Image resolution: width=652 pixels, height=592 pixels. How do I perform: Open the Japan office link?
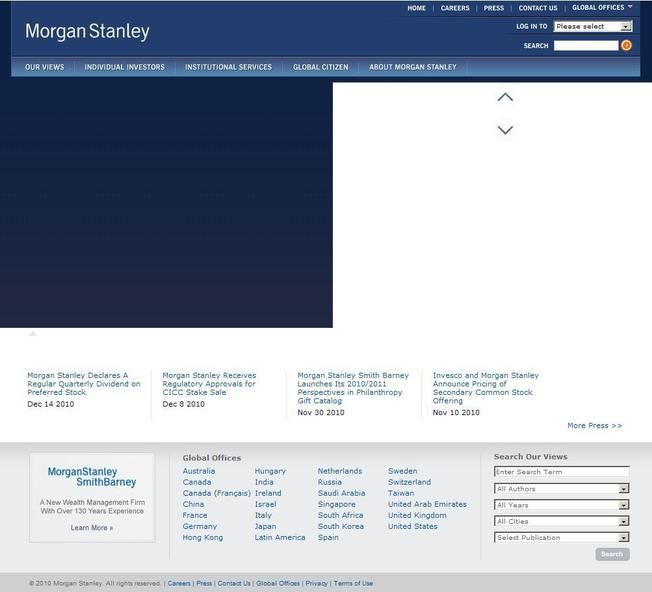point(265,526)
